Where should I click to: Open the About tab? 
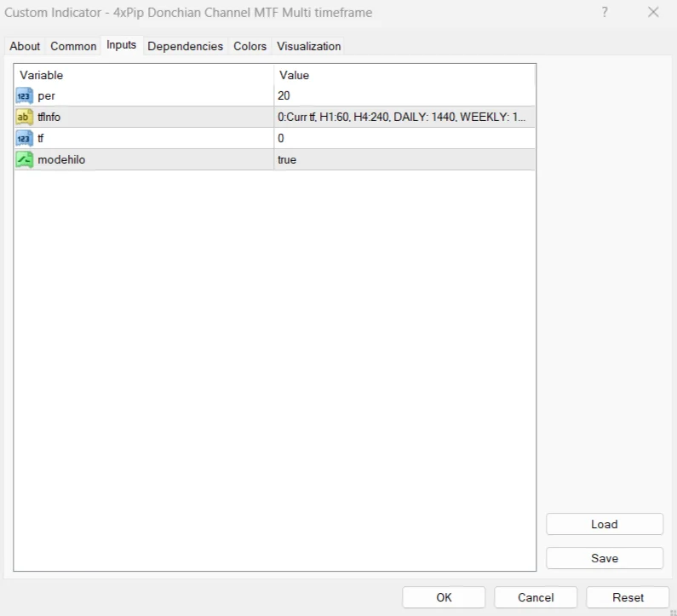(x=25, y=46)
